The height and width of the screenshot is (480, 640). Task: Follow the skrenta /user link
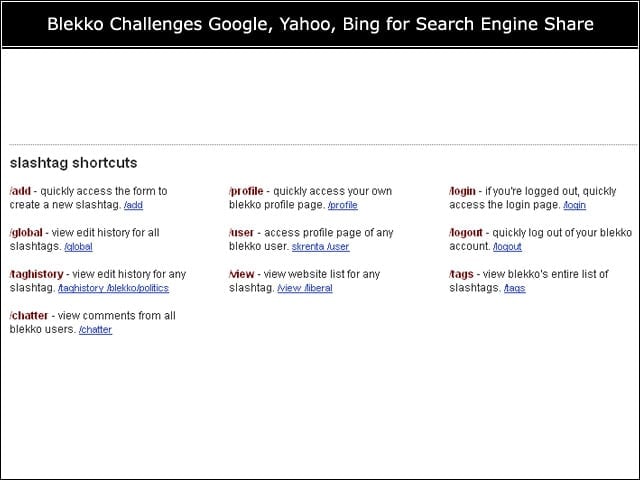(320, 247)
